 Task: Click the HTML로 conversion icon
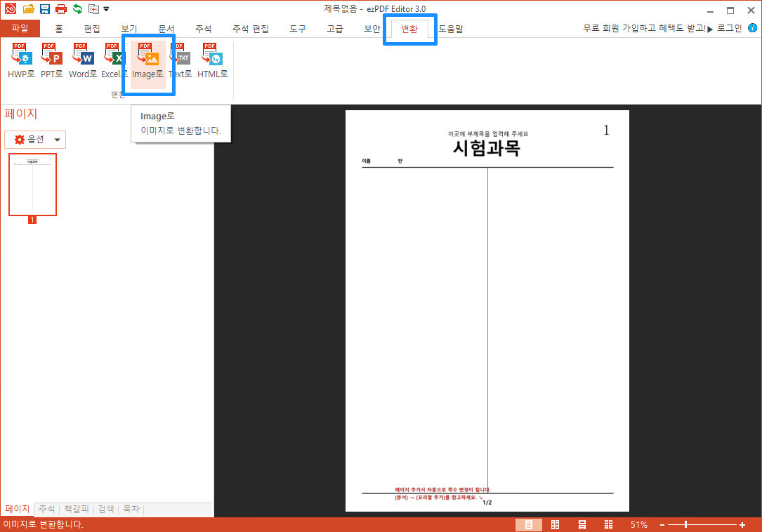pos(211,60)
